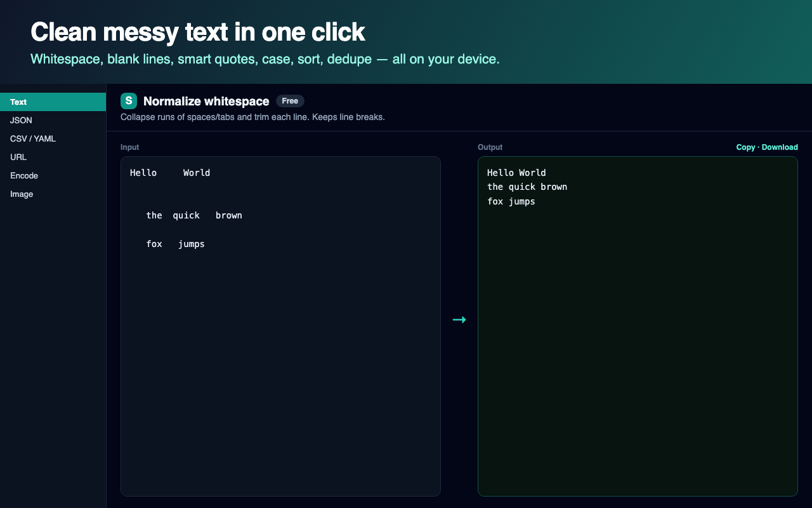Click the header subtitle about whitespace and dedupe
Viewport: 812px width, 508px height.
tap(265, 59)
